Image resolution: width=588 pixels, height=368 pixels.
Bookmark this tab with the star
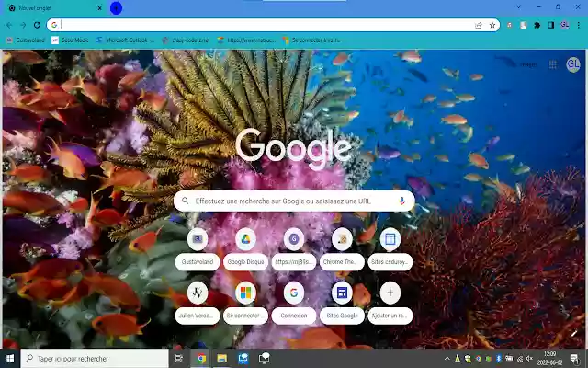[492, 25]
